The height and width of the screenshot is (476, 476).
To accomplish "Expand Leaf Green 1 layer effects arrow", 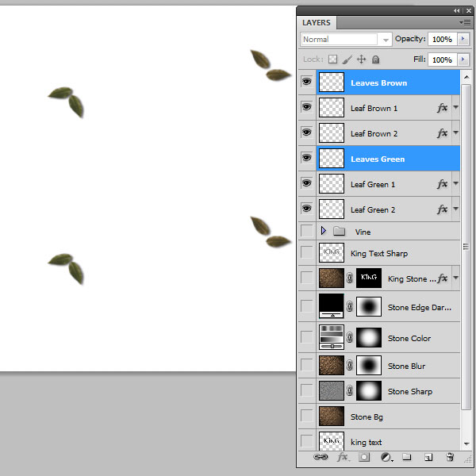I will tap(455, 183).
